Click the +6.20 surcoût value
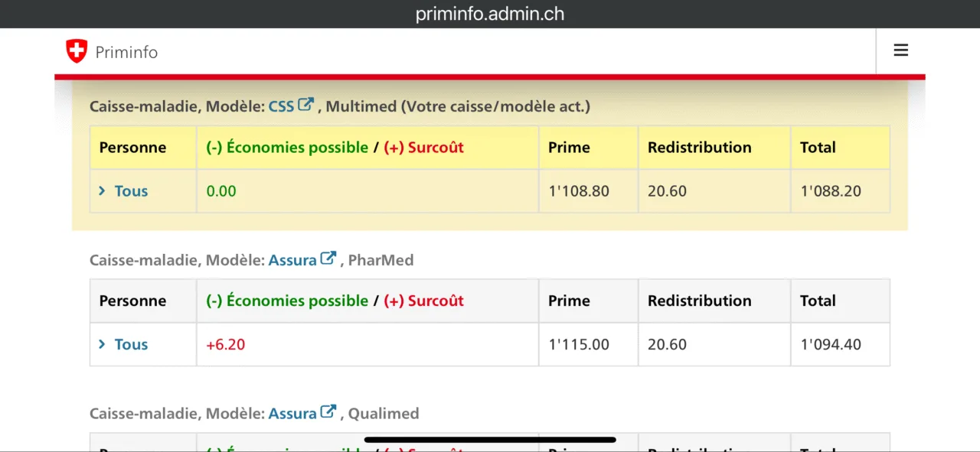Screen dimensions: 980x452 pyautogui.click(x=226, y=344)
